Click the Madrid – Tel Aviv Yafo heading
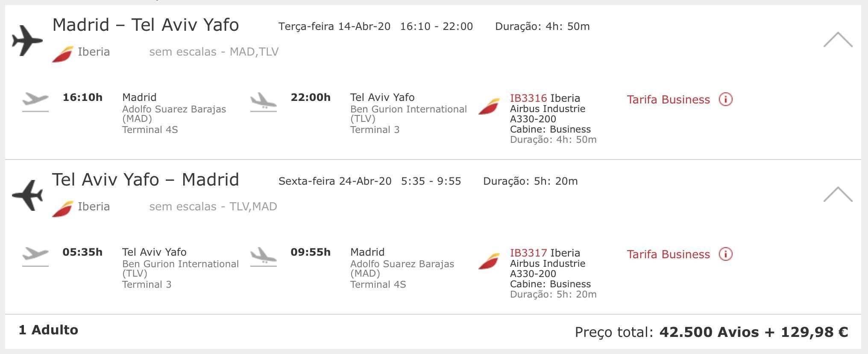Viewport: 868px width, 354px height. [145, 25]
